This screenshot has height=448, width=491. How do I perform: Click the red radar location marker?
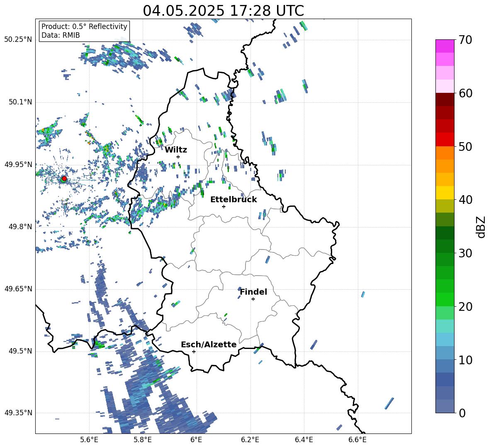tap(64, 178)
